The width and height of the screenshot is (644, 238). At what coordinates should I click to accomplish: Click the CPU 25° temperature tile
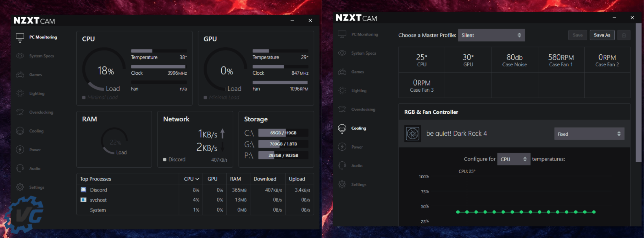click(422, 60)
